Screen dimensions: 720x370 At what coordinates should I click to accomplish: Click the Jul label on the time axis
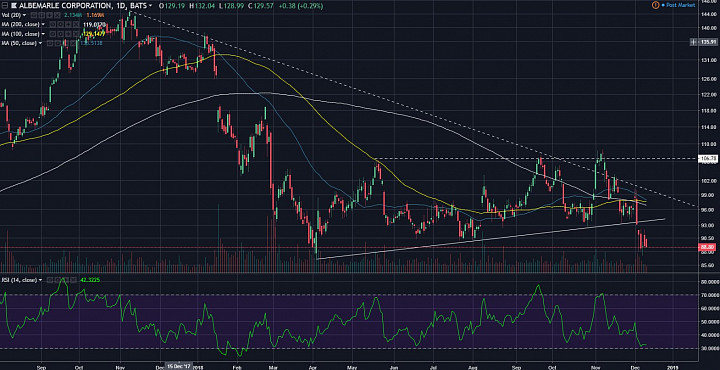433,367
